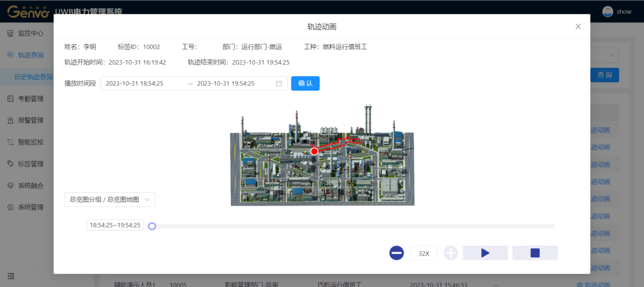This screenshot has height=287, width=644.
Task: Click the 考勤管理 attendance icon in the sidebar
Action: coord(10,99)
